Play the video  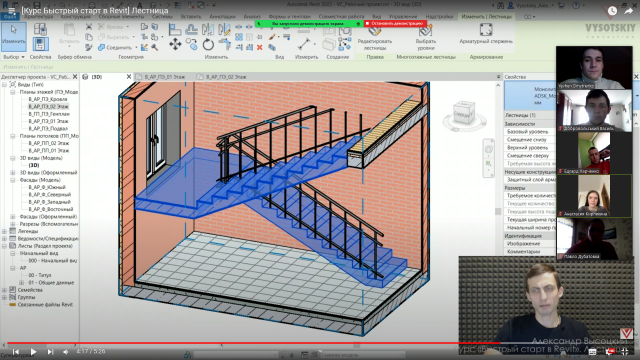[33, 351]
